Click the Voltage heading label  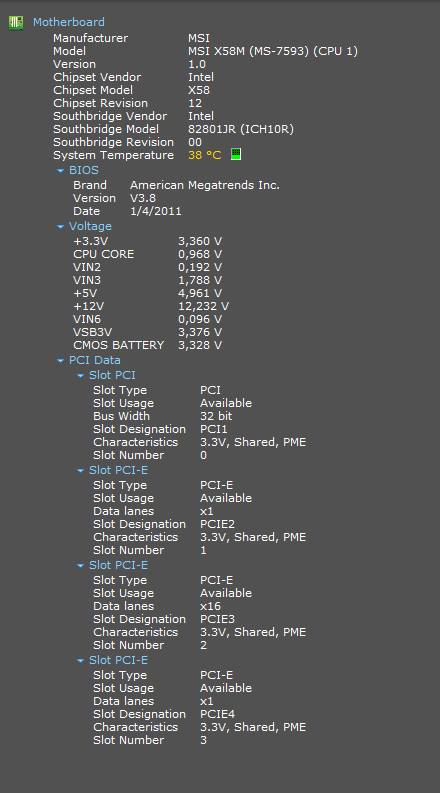[x=90, y=226]
